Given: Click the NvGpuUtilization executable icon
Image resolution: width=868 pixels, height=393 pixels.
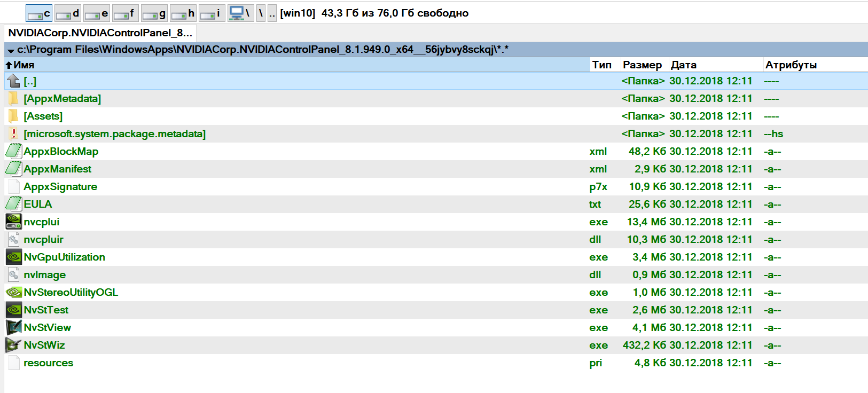Looking at the screenshot, I should coord(13,257).
